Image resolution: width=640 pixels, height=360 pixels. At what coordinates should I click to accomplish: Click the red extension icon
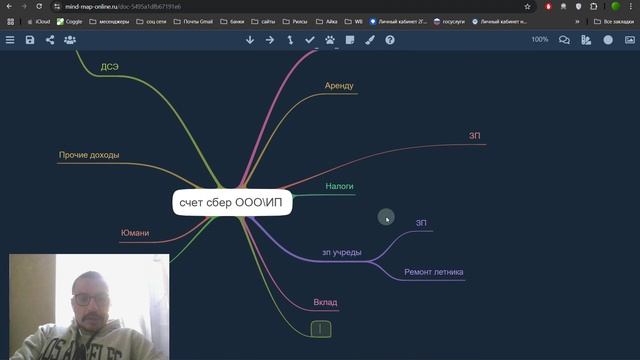pyautogui.click(x=548, y=7)
